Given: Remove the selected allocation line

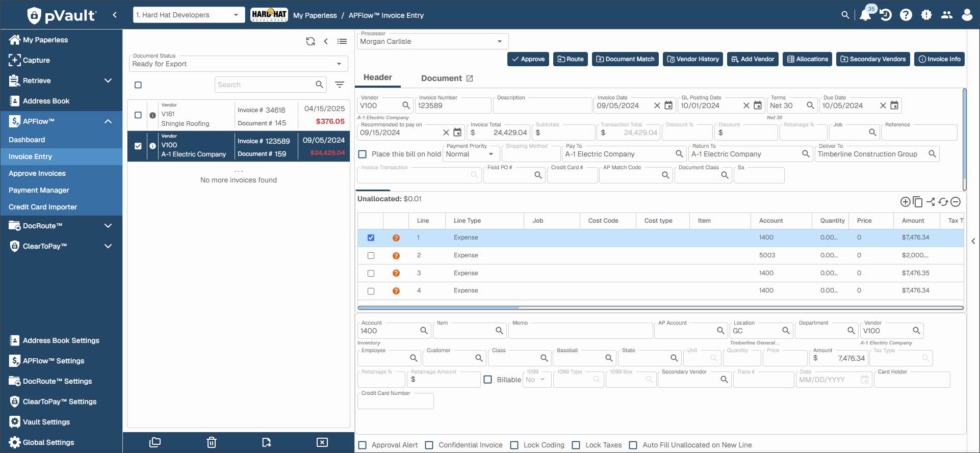Looking at the screenshot, I should (x=956, y=202).
